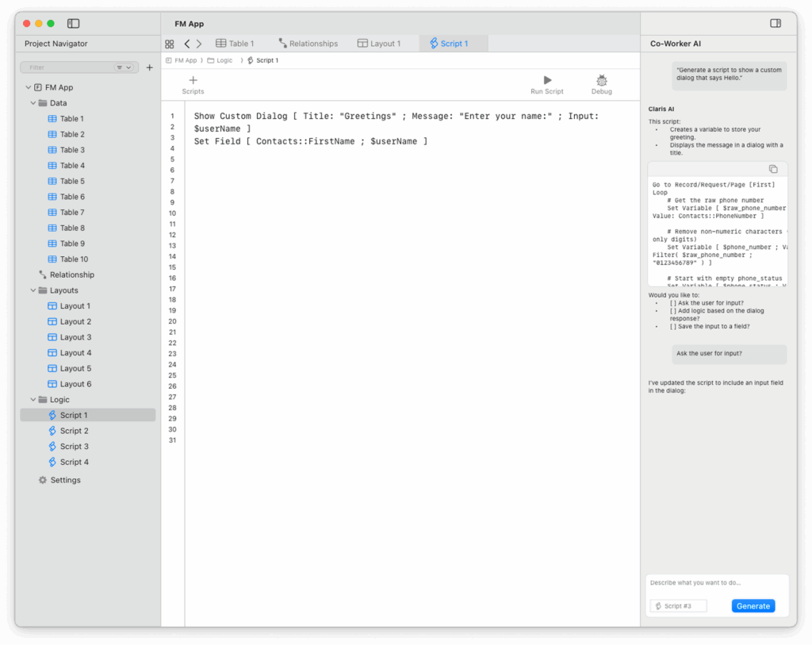
Task: Open the filter options dropdown
Action: [125, 68]
